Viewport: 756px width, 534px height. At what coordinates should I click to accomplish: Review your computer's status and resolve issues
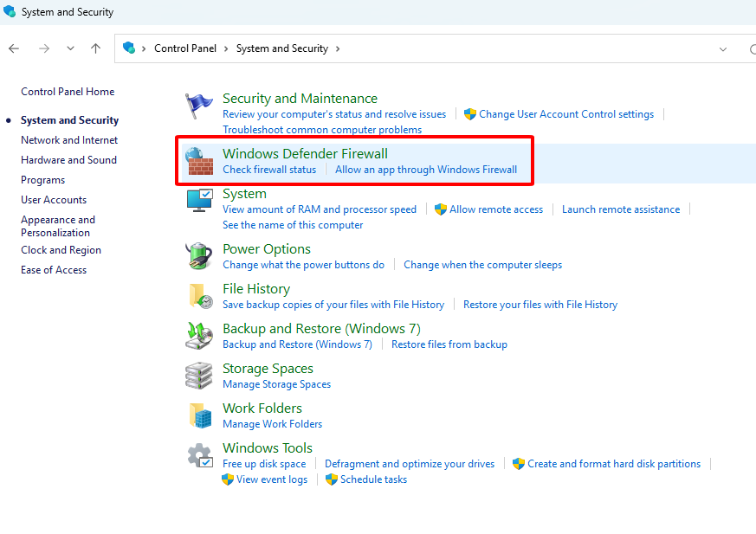pos(334,114)
